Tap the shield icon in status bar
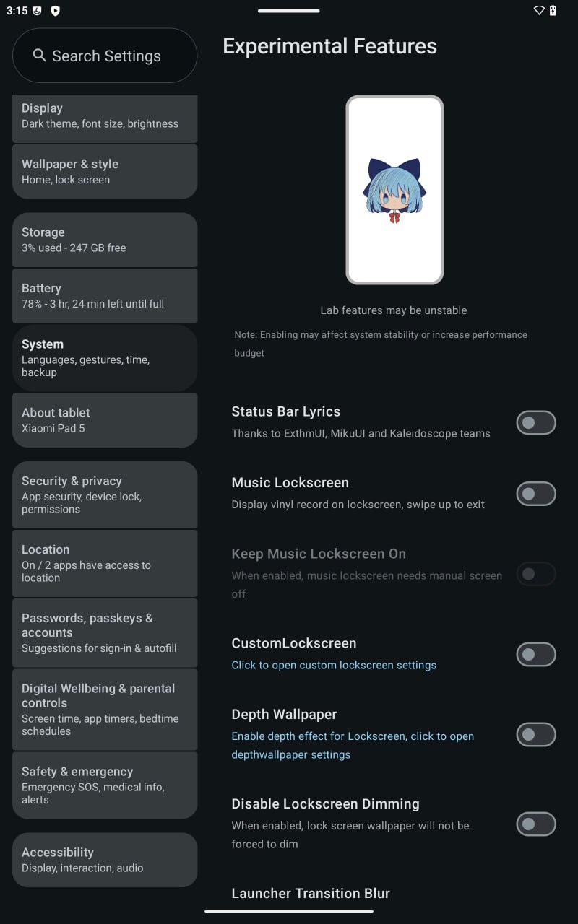The width and height of the screenshot is (578, 924). pyautogui.click(x=55, y=11)
